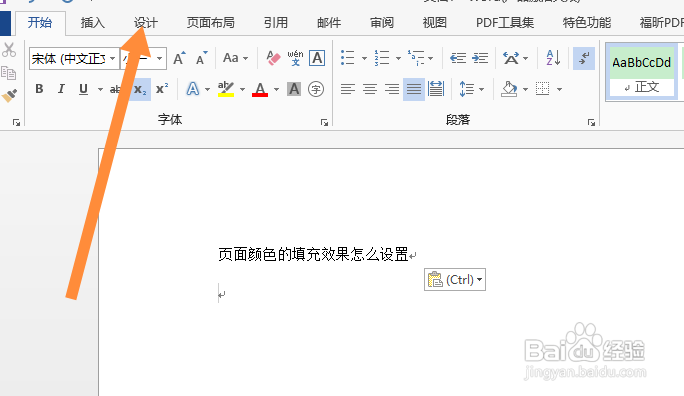Toggle show paragraph marks
Viewport: 684px width, 396px height.
[x=584, y=58]
